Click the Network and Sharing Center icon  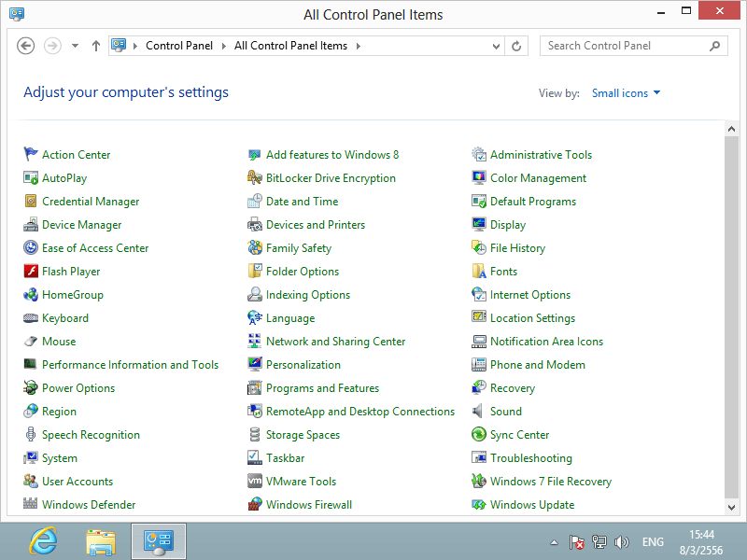[255, 341]
